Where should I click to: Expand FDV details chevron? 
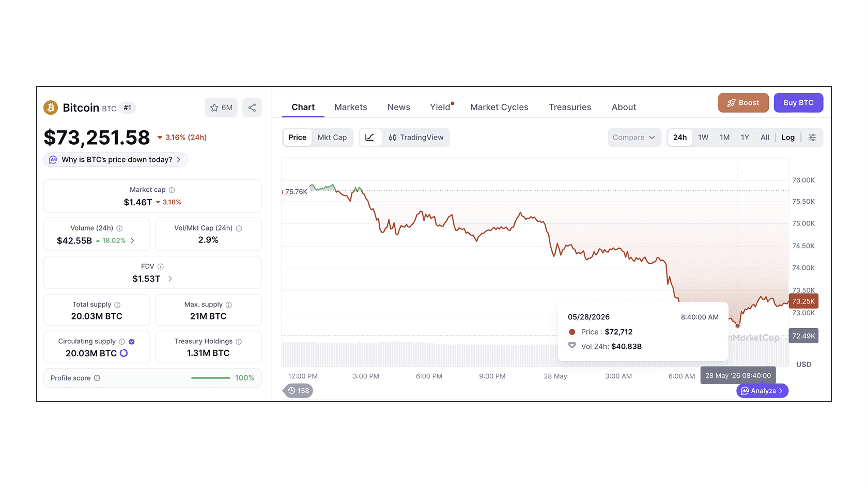point(170,279)
